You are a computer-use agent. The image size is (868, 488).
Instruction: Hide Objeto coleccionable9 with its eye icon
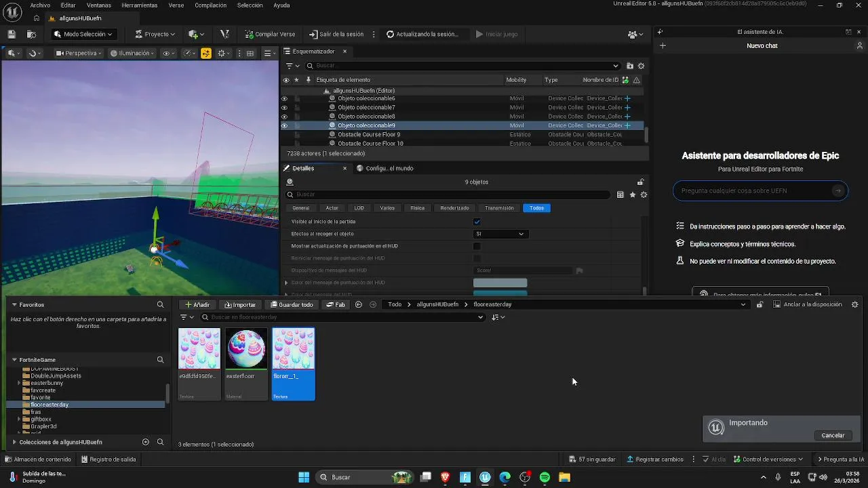pos(284,125)
